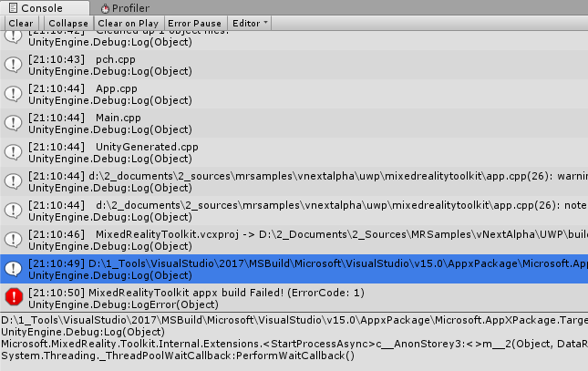Click the detail pane 'UnityEngine.Debug:Log(Object)' line

(x=83, y=332)
